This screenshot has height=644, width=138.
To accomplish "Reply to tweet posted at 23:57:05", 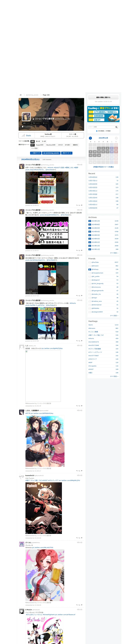I will (x=77, y=341).
